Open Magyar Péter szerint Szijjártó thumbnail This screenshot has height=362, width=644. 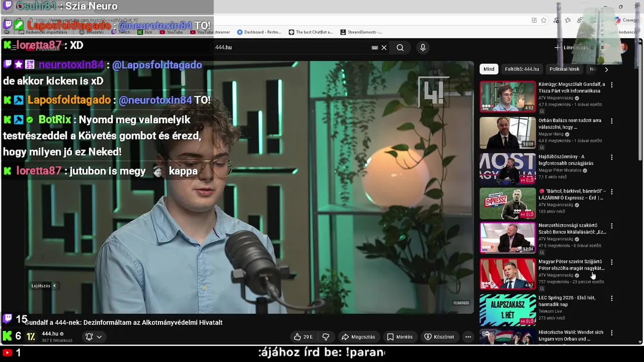pos(508,274)
